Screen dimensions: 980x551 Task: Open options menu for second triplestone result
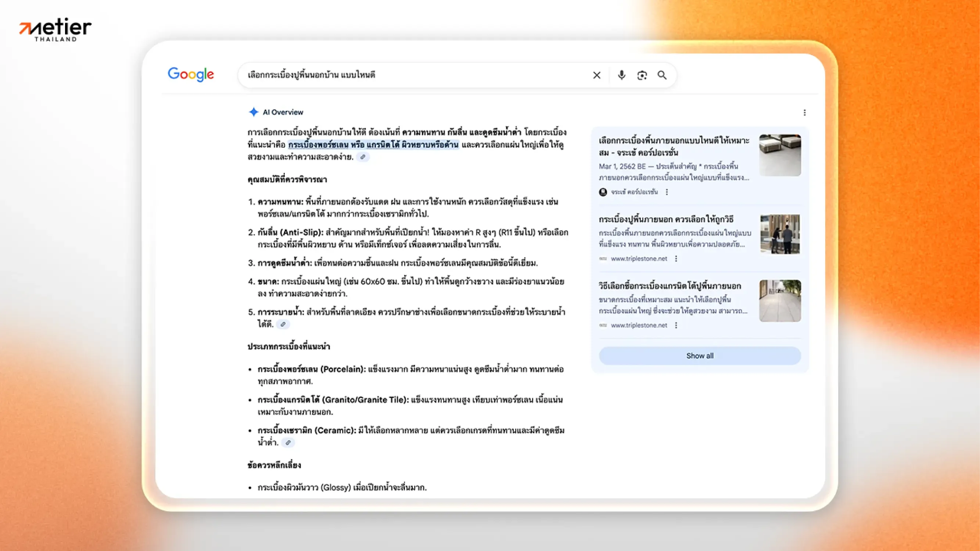[676, 259]
